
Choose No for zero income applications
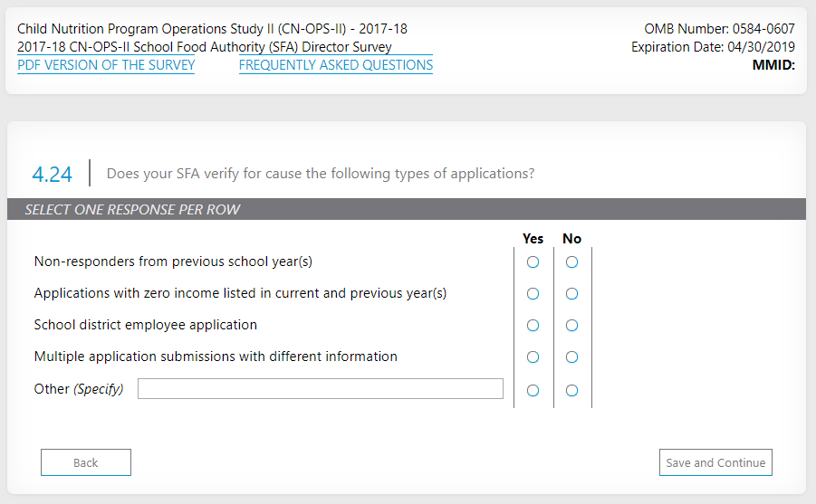click(571, 294)
